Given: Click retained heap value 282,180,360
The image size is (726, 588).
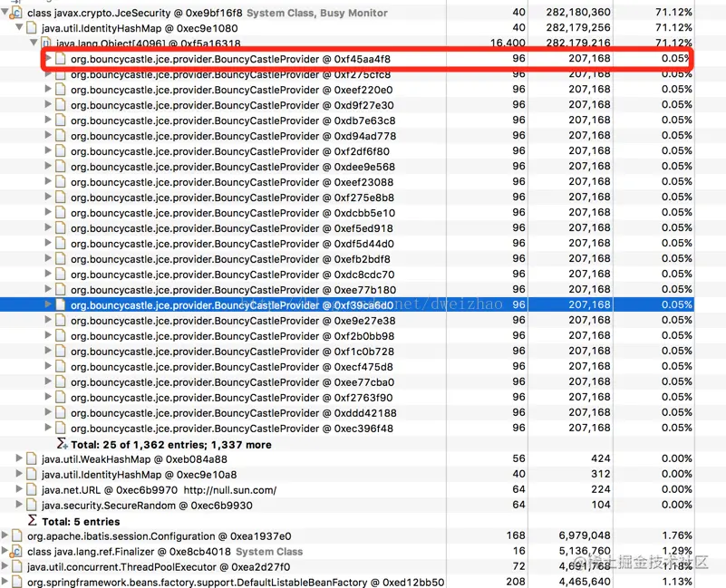Looking at the screenshot, I should (578, 12).
